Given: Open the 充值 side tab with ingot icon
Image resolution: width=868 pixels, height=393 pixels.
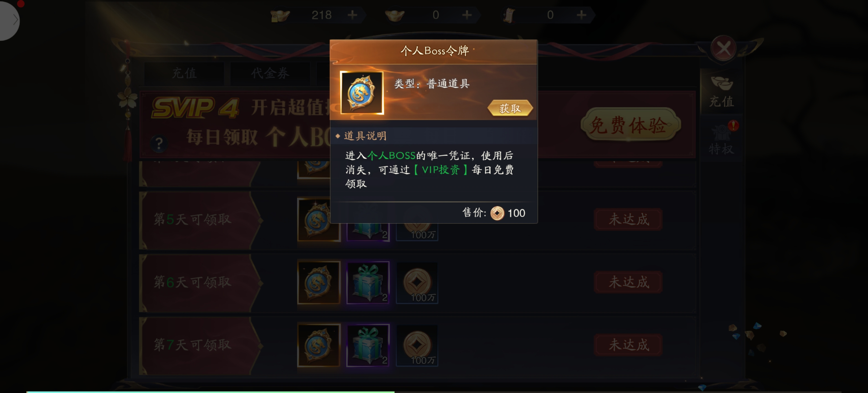Looking at the screenshot, I should pyautogui.click(x=721, y=91).
